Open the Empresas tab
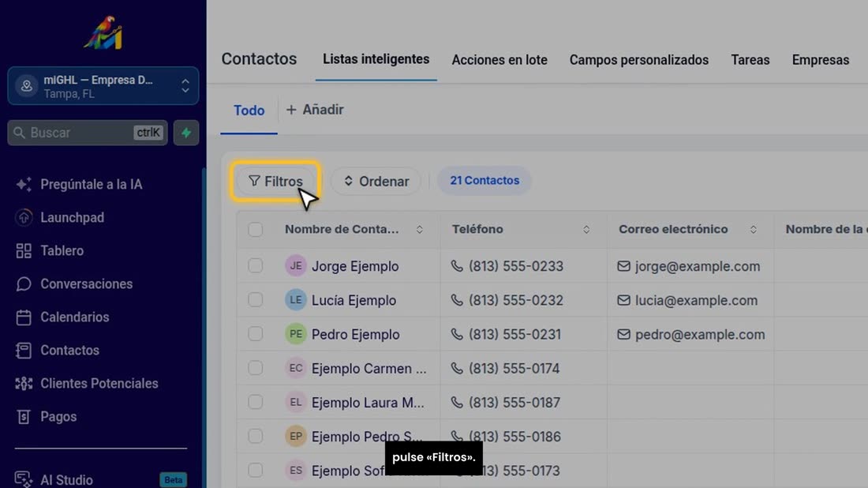 (821, 60)
